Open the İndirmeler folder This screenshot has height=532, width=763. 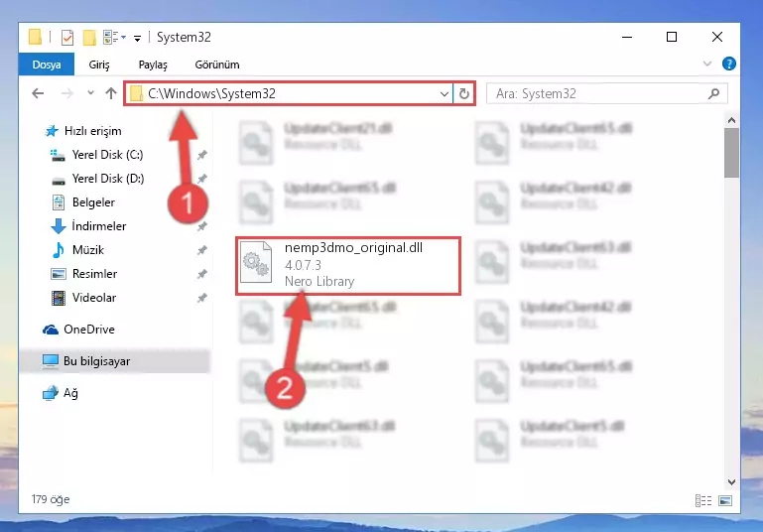(99, 226)
